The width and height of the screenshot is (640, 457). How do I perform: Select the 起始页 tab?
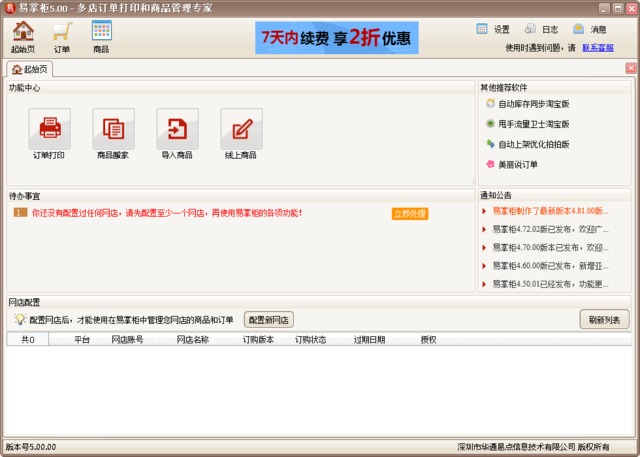tap(29, 69)
